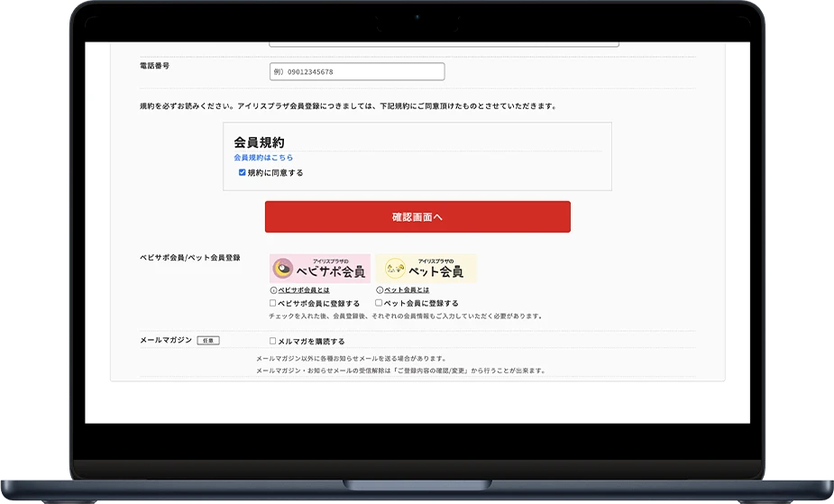The image size is (834, 504).
Task: Click the ベビサポ会員 banner image
Action: 320,269
